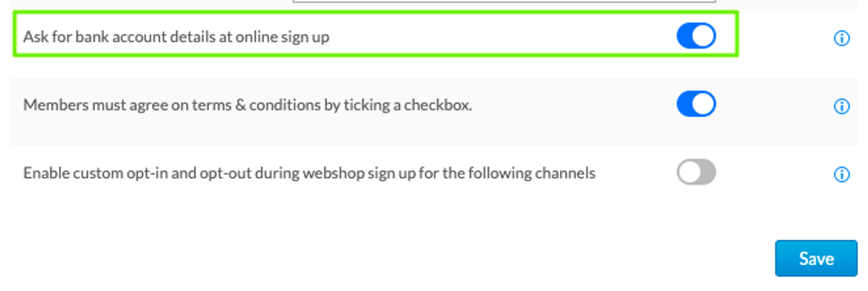Show info for custom opt-in channels setting
The height and width of the screenshot is (291, 868).
pos(841,174)
